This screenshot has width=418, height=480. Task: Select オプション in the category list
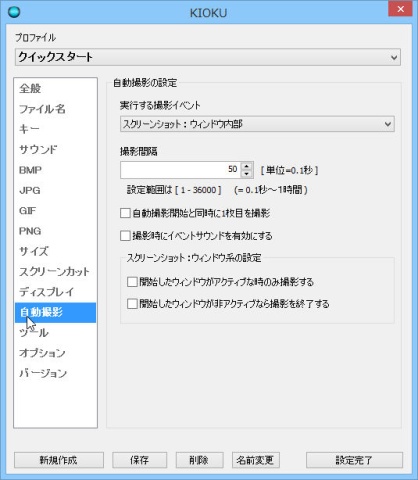[55, 353]
